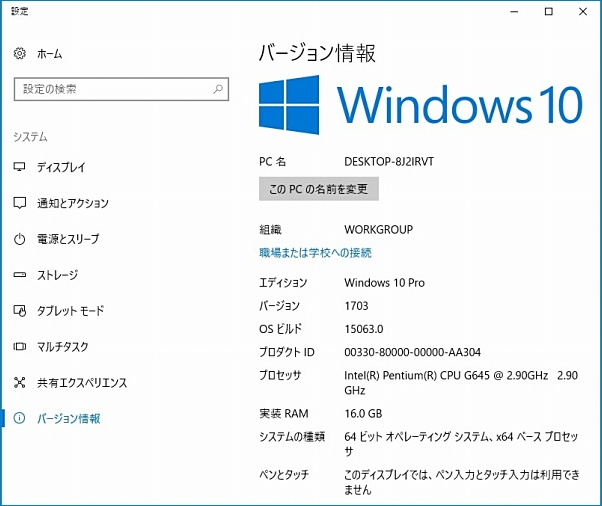The image size is (602, 506).
Task: Click PC name DESKTOP-8J2IRVT
Action: [389, 162]
